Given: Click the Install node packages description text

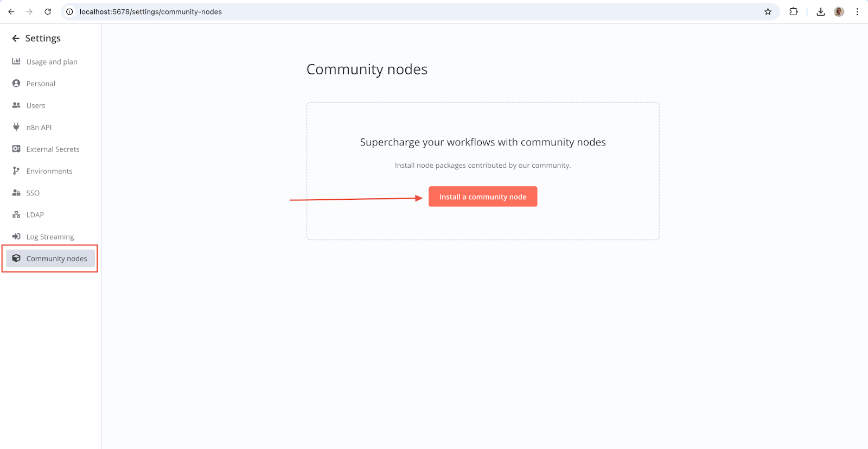Looking at the screenshot, I should click(483, 166).
